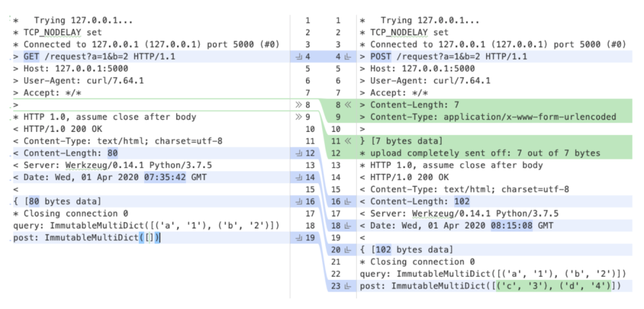Click the change marker icon beside right line 4
Screen dimensions: 644x309
(x=346, y=57)
